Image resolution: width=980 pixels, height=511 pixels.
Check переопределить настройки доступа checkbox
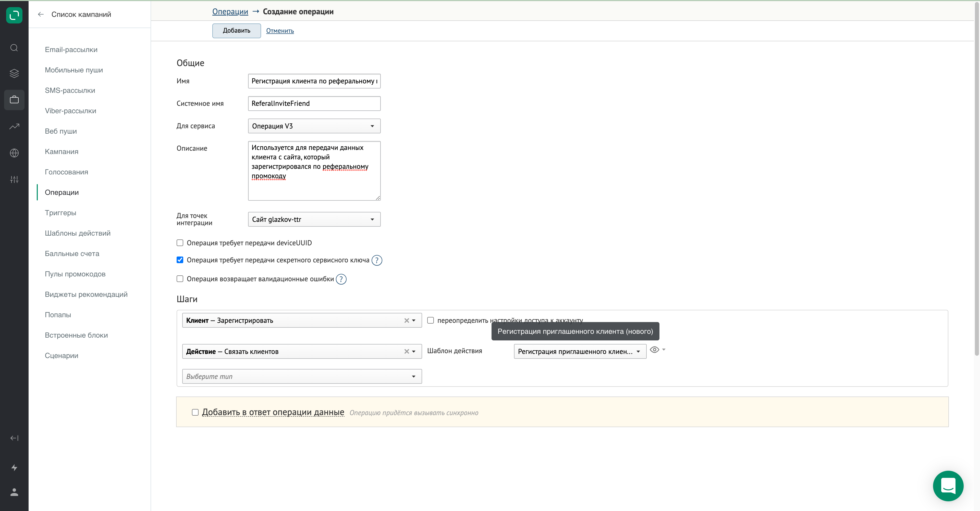pyautogui.click(x=430, y=321)
